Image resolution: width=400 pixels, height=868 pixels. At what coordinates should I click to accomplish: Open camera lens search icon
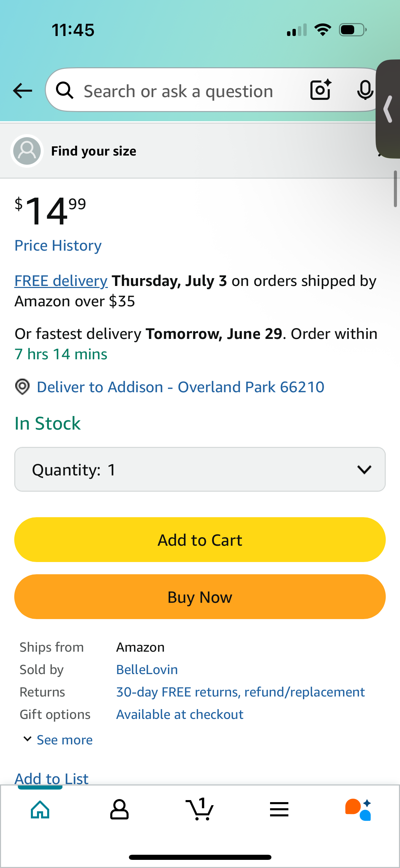pyautogui.click(x=321, y=90)
